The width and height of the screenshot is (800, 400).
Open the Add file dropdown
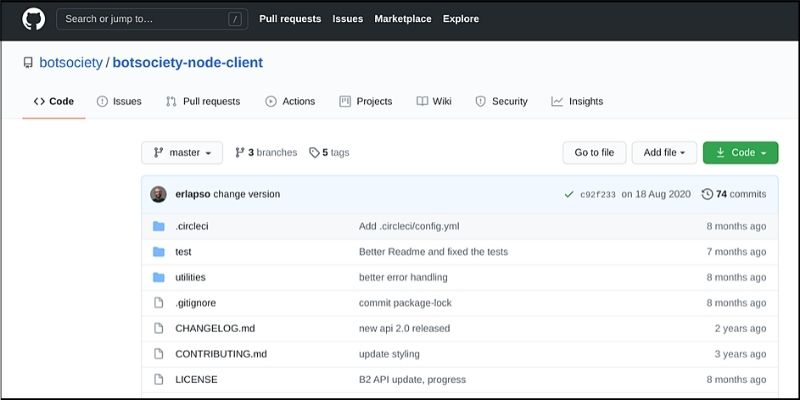(664, 153)
